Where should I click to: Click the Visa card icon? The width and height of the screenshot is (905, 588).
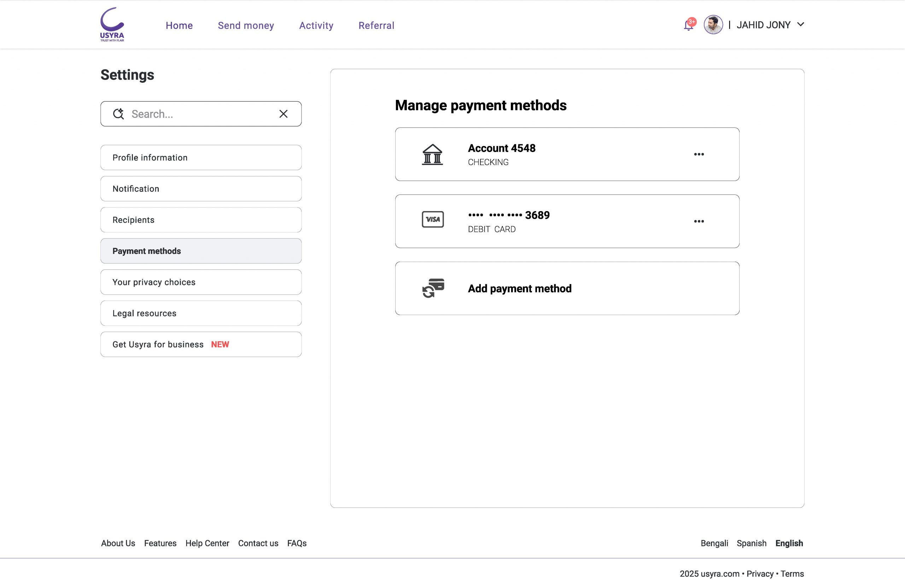point(433,220)
